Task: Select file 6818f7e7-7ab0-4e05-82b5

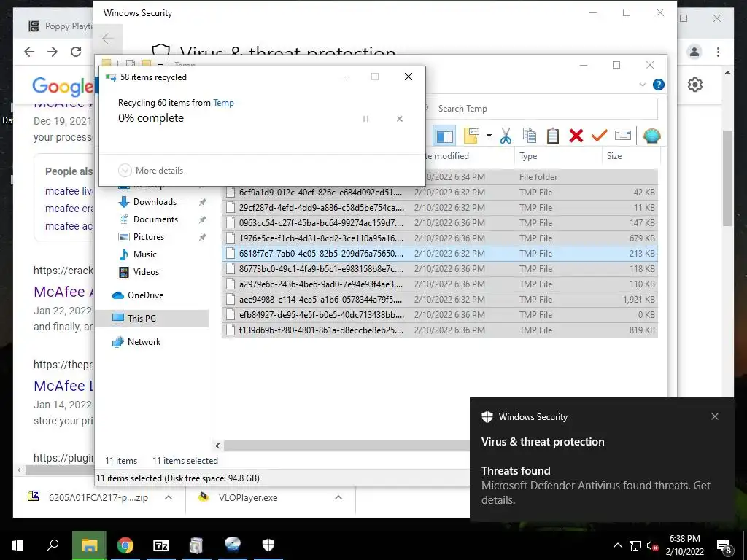Action: pyautogui.click(x=440, y=253)
